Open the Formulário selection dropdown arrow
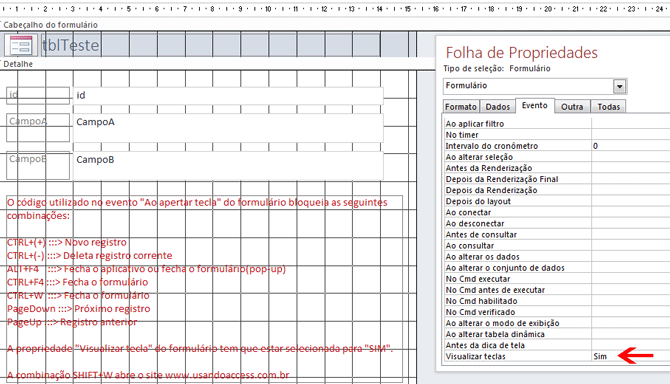The image size is (670, 384). (x=620, y=86)
